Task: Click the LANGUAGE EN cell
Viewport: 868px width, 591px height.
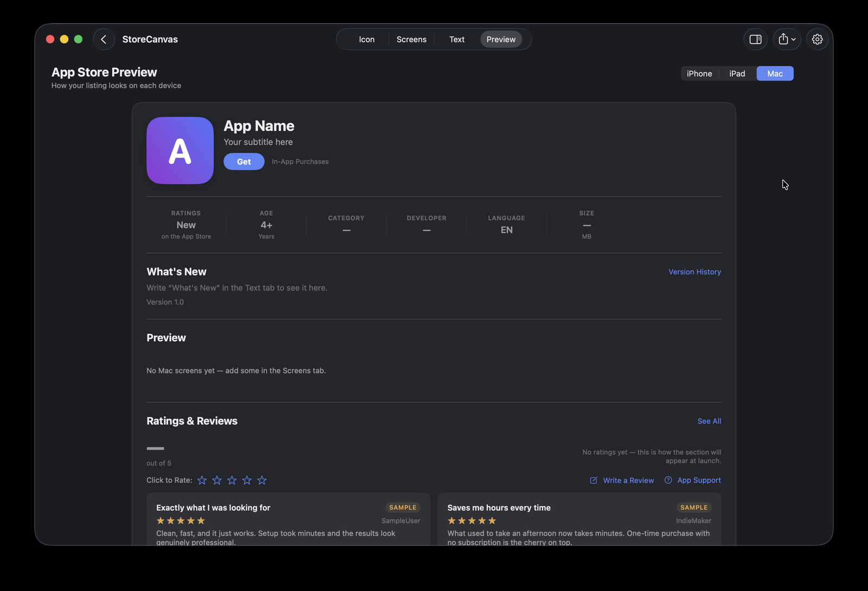Action: click(507, 225)
